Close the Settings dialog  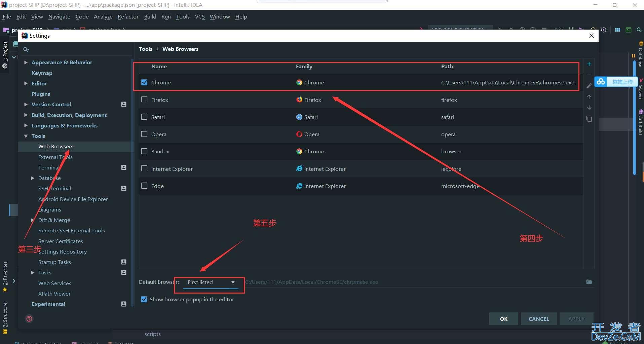coord(592,36)
